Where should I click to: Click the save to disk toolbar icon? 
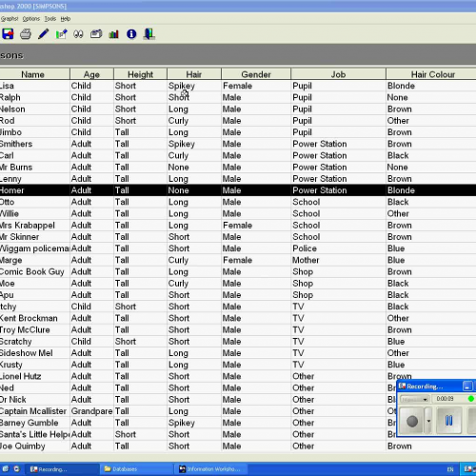click(x=8, y=34)
